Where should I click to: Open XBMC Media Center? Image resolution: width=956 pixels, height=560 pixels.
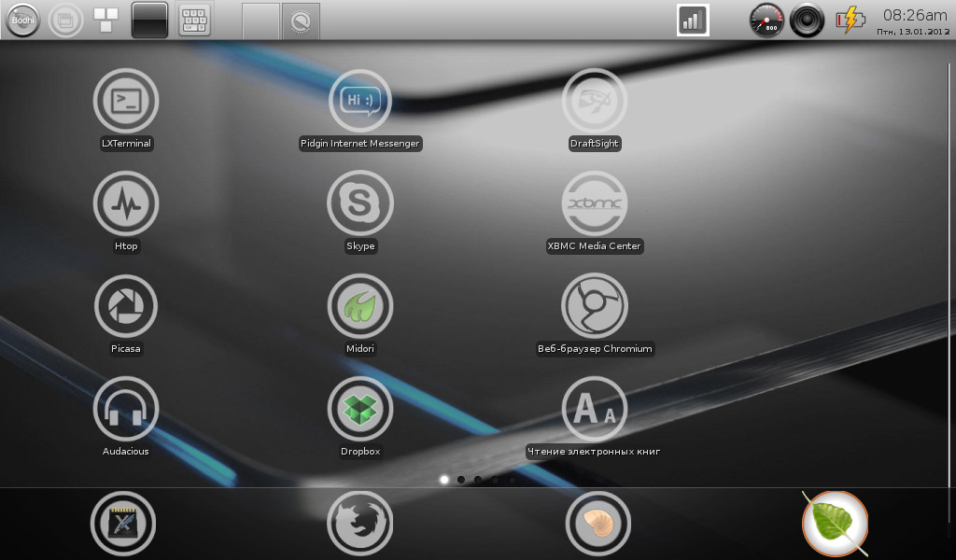(x=594, y=203)
